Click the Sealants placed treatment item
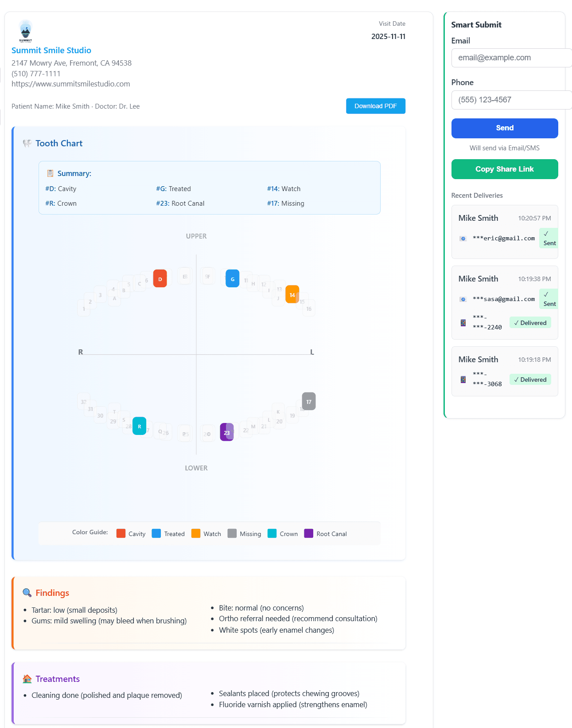The width and height of the screenshot is (572, 728). point(289,693)
